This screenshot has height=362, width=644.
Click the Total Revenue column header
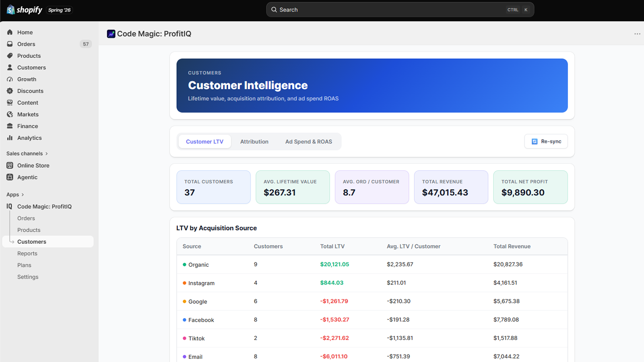coord(512,246)
